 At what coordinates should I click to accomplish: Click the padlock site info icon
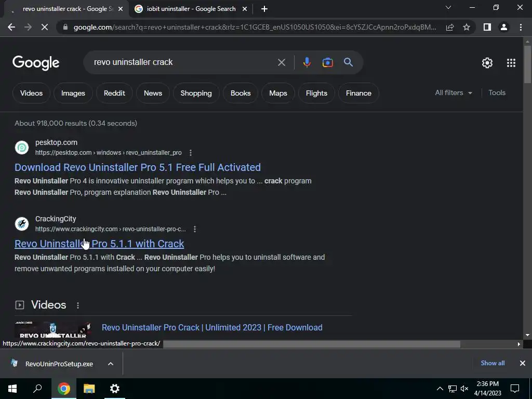tap(65, 27)
